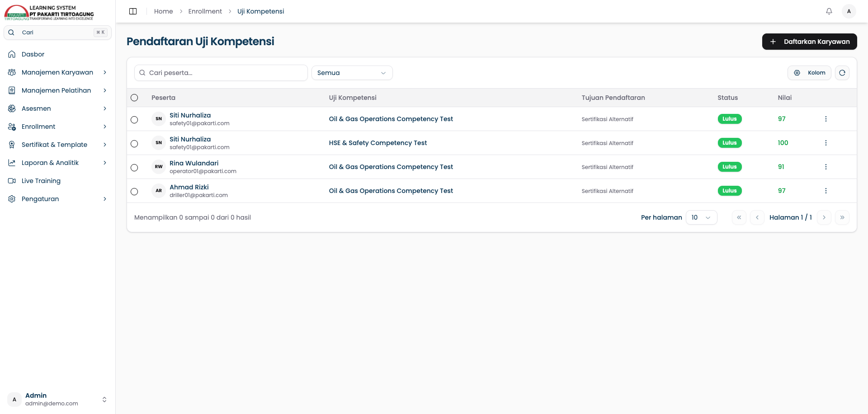Select Siti Nurhaliza HSE & Safety row checkbox

[134, 144]
